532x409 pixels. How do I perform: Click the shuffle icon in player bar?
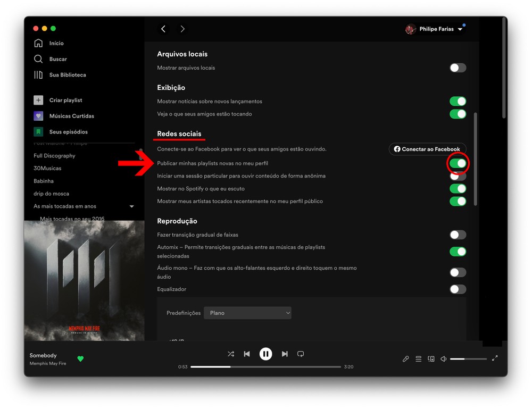coord(230,354)
